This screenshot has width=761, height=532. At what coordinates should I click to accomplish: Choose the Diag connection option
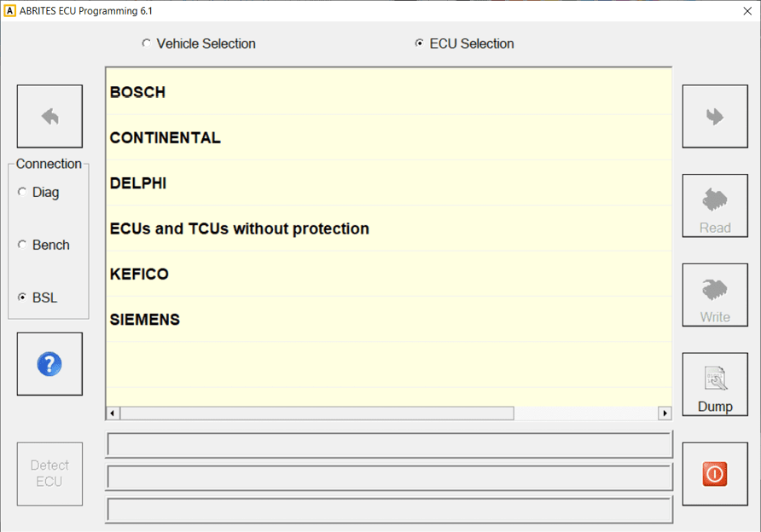click(x=22, y=193)
